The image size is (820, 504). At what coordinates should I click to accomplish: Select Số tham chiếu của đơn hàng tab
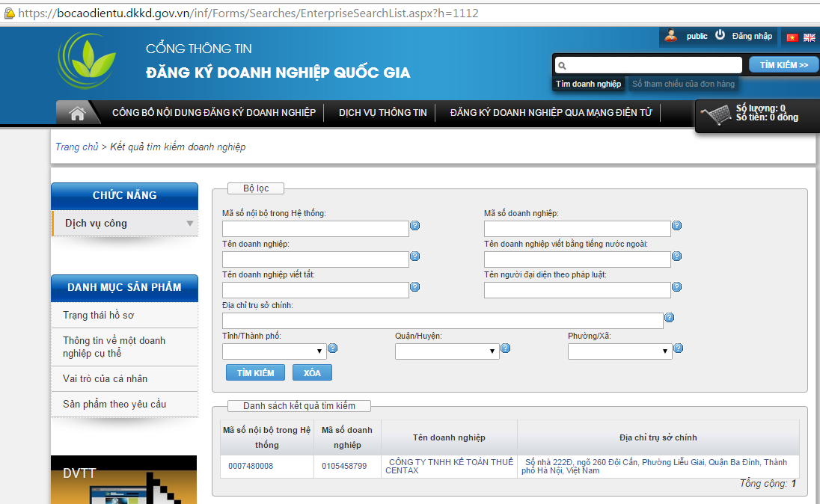[683, 84]
